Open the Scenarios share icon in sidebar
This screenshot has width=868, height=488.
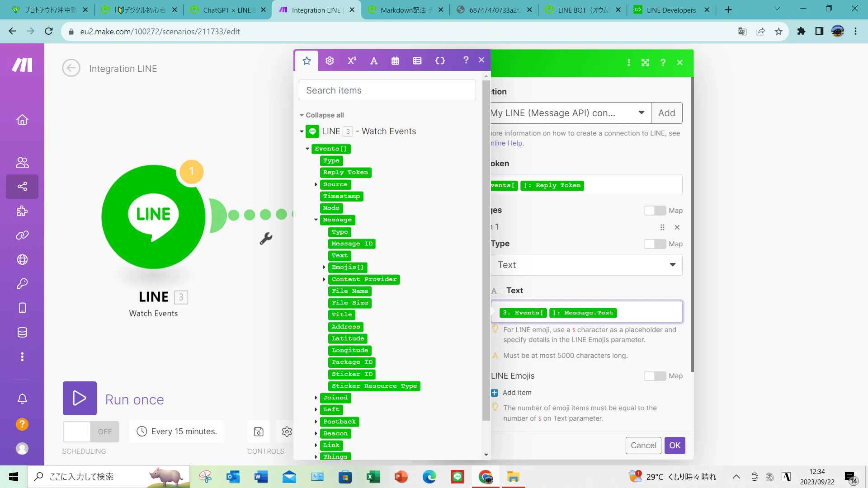pyautogui.click(x=22, y=187)
